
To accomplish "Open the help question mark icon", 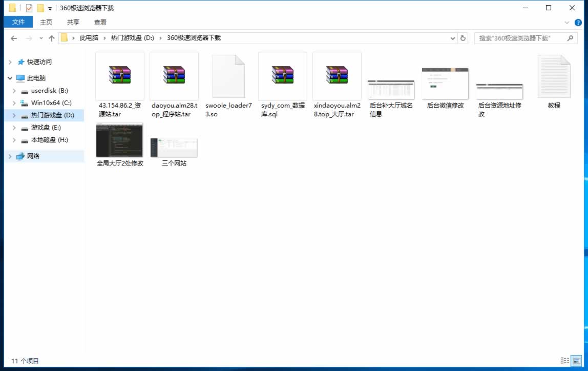I will (578, 23).
